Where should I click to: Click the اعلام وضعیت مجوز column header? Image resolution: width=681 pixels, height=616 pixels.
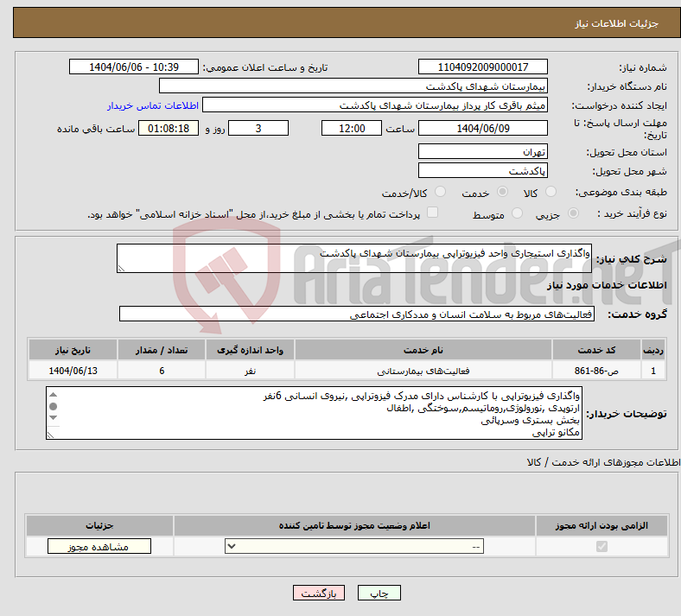[354, 525]
